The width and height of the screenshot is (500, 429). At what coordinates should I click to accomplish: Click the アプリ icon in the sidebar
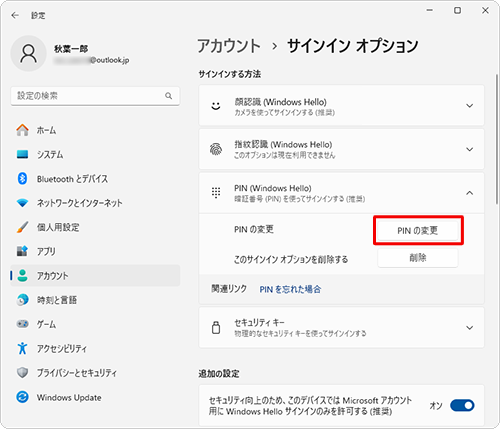22,251
